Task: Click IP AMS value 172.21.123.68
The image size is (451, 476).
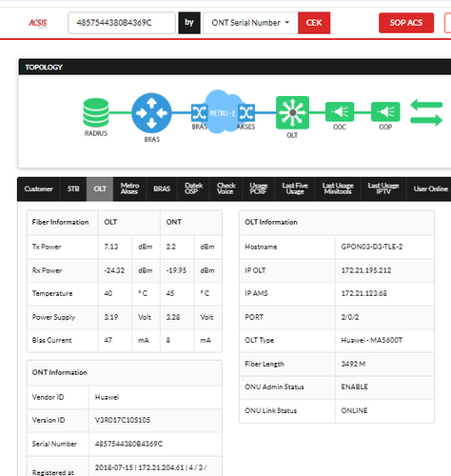Action: point(364,293)
